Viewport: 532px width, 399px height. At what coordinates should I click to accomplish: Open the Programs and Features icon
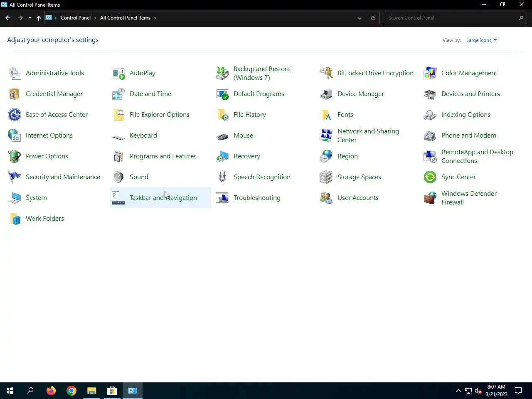118,156
